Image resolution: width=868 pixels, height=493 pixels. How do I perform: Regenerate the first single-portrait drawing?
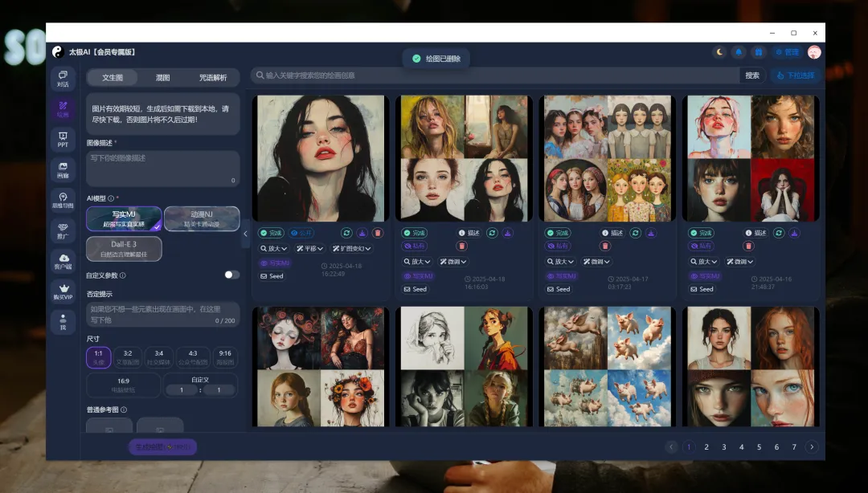point(346,233)
